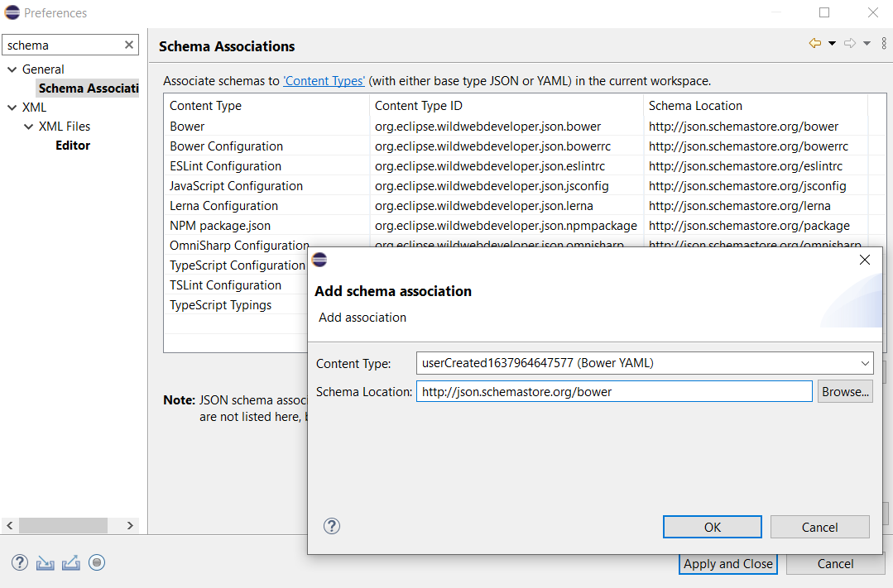Sort by Schema Location column header

coord(755,106)
